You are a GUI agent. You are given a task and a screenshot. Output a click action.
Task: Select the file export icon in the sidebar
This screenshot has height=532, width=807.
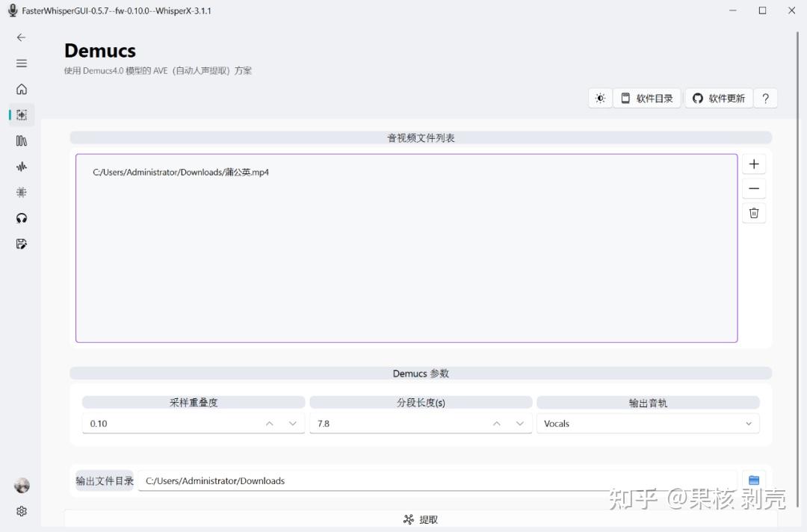(x=21, y=244)
